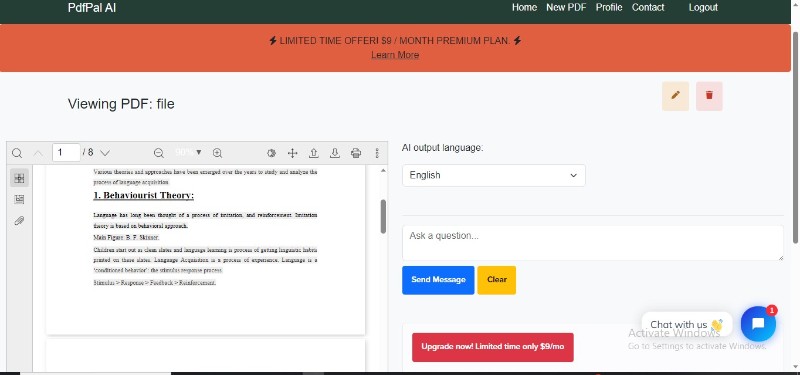Zoom out of the PDF document

click(x=159, y=153)
